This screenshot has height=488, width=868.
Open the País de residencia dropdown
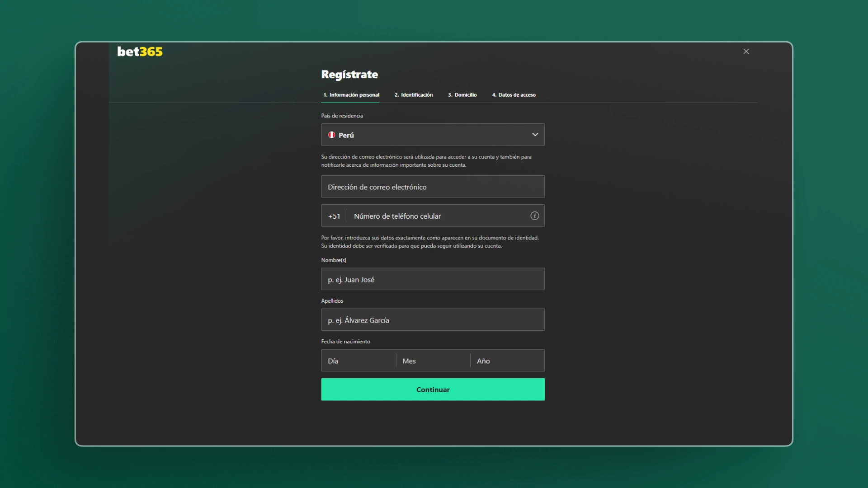(x=433, y=135)
